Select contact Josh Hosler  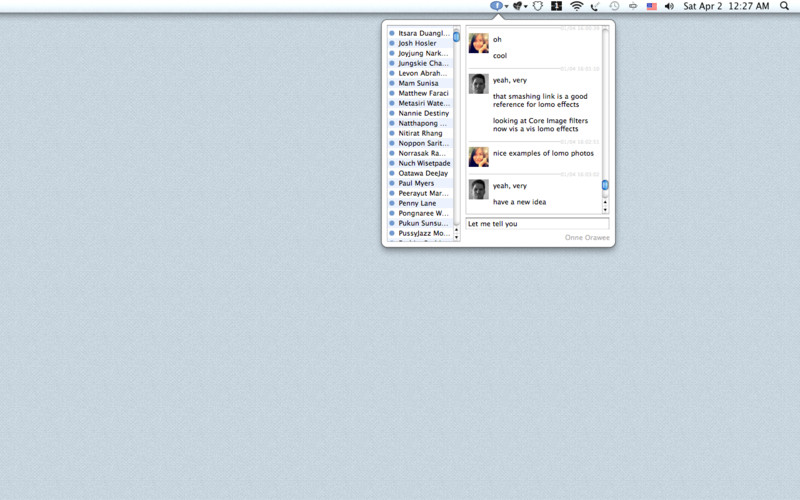pyautogui.click(x=420, y=43)
